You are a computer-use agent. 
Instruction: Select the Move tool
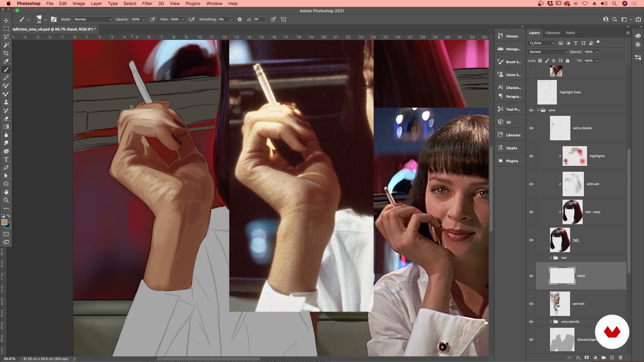click(6, 20)
